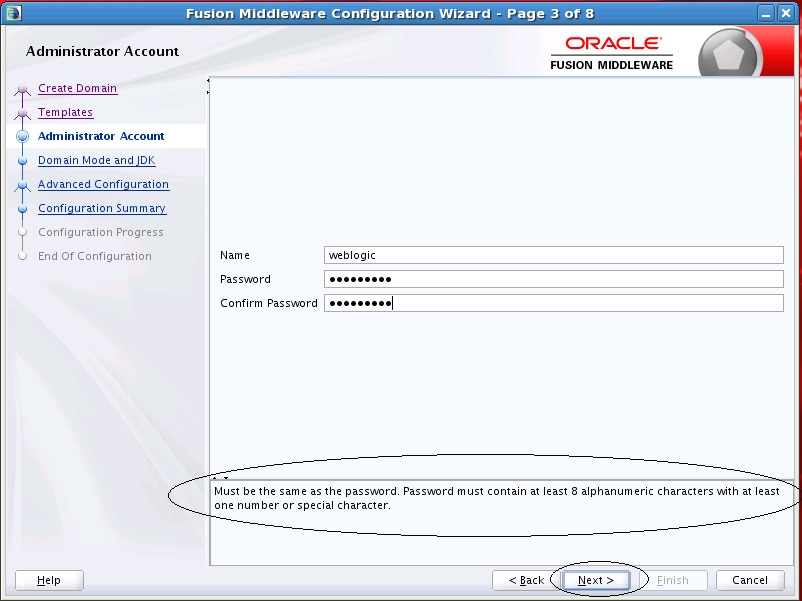Screen dimensions: 802x601
Task: Open the Domain Mode and JDK link
Action: pos(97,160)
